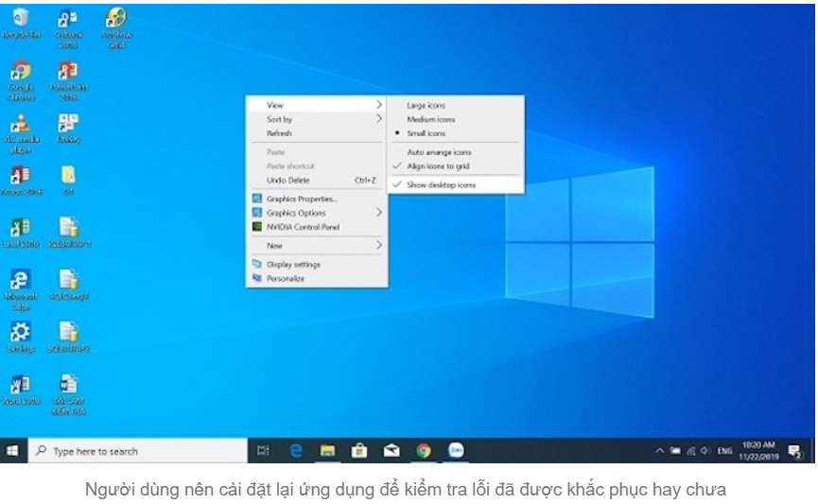Viewport: 818px width, 504px height.
Task: Select the Small icons radio option
Action: click(426, 133)
